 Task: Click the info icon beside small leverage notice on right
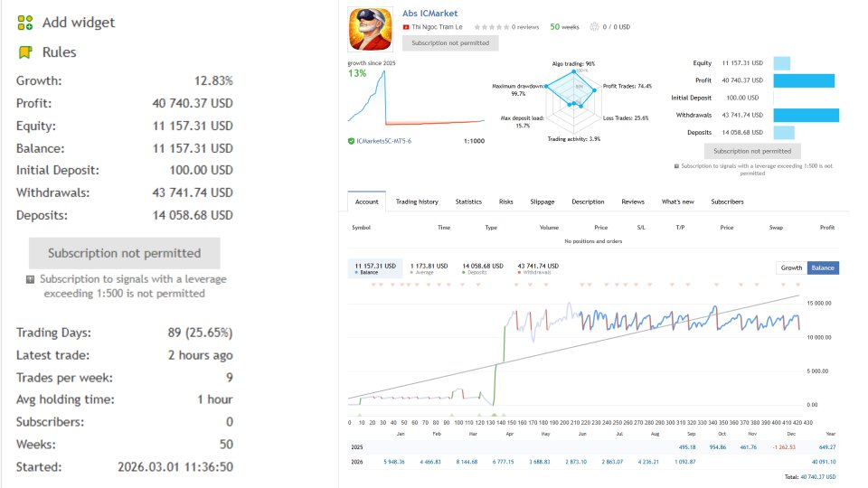point(676,166)
